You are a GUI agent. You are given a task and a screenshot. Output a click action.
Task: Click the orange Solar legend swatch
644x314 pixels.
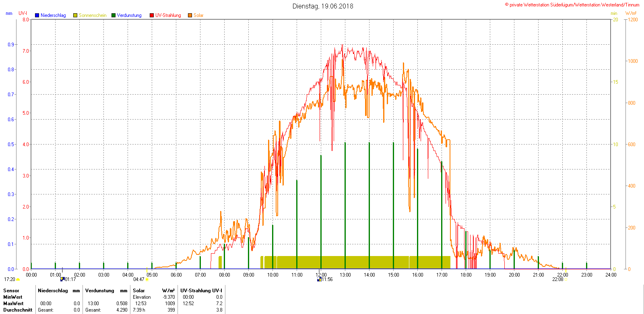[x=190, y=15]
